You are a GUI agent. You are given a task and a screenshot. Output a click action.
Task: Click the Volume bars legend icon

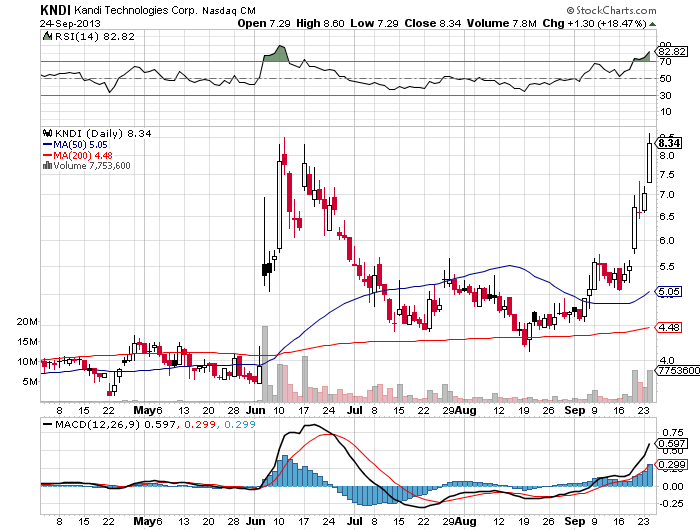47,166
